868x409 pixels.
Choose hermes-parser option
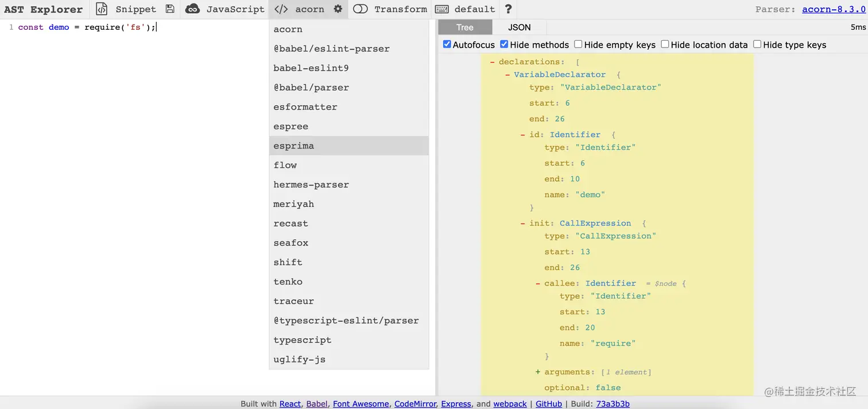click(x=349, y=185)
